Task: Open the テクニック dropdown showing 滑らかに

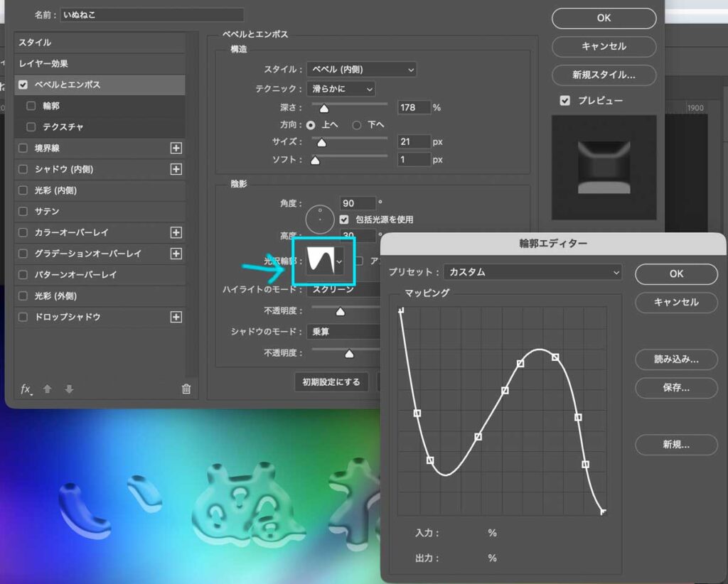Action: pos(341,89)
